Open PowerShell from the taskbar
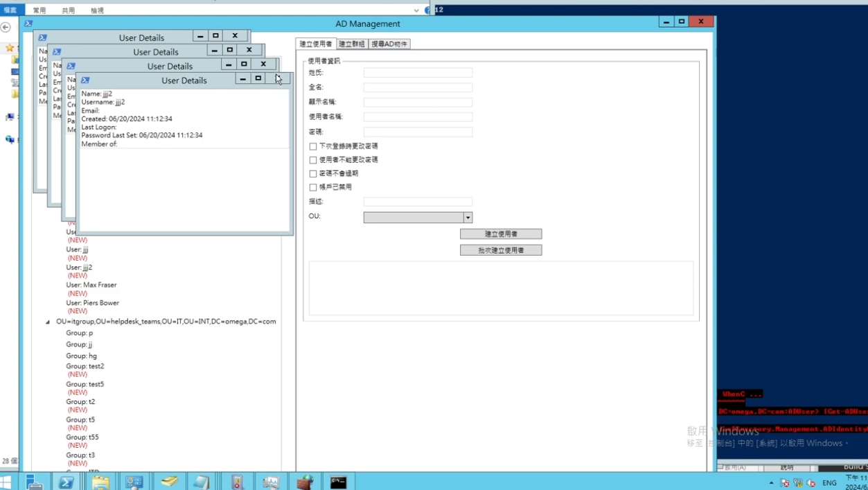The image size is (868, 490). tap(67, 482)
